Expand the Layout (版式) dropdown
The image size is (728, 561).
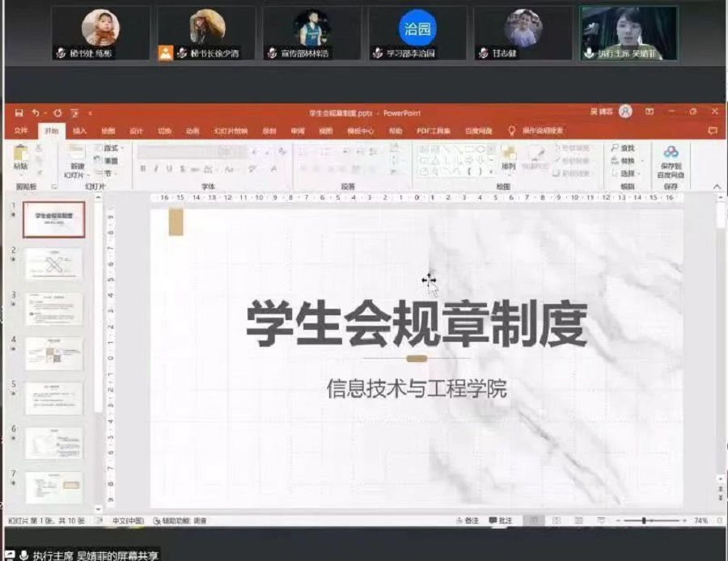click(110, 148)
